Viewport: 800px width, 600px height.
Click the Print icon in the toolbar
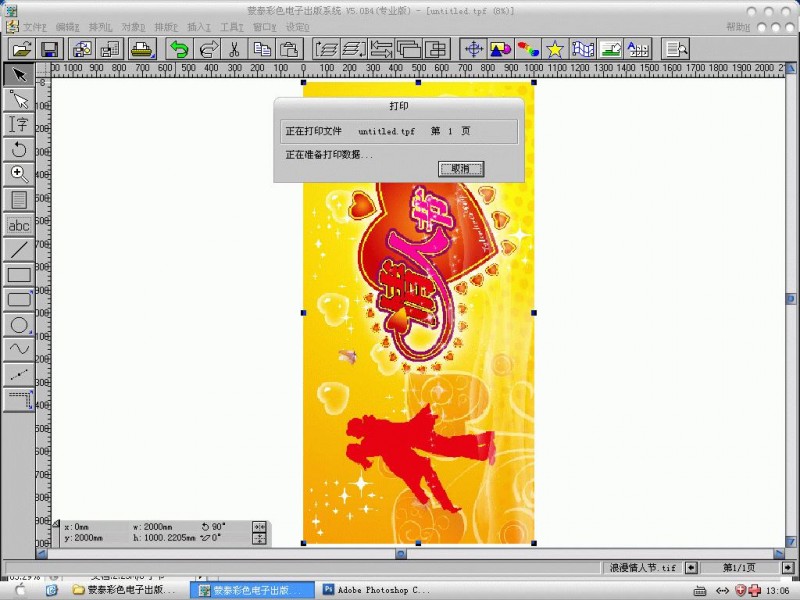[x=142, y=48]
